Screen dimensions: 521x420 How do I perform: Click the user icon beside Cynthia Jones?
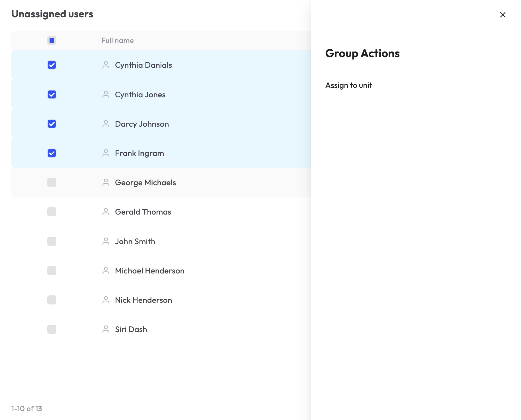point(106,94)
